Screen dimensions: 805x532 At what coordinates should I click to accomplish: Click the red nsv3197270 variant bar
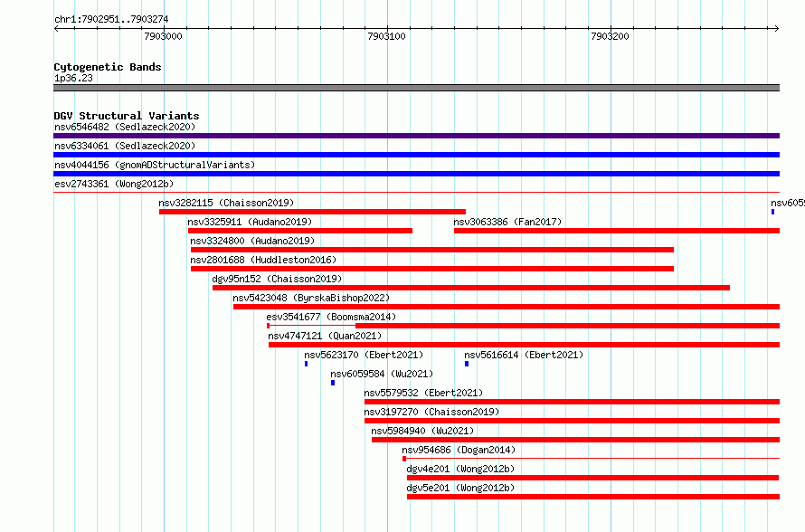pos(572,421)
